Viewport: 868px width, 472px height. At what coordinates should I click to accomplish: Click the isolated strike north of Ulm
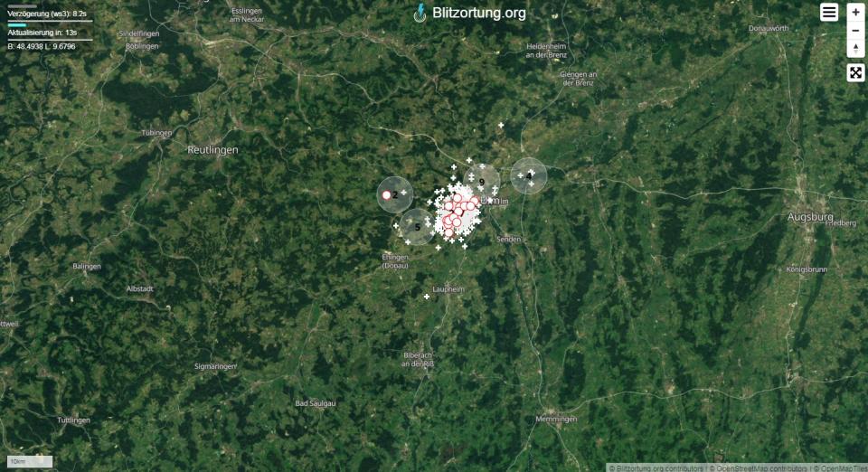click(x=501, y=126)
